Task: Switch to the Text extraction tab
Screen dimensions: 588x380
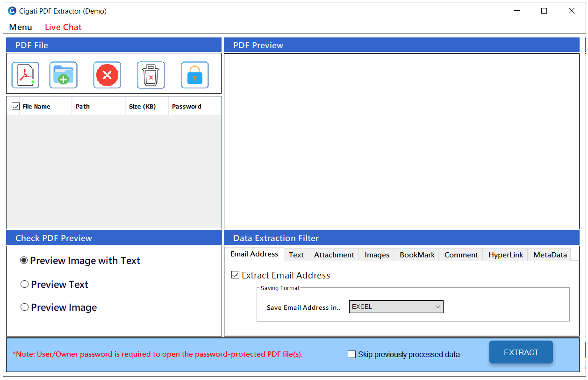Action: coord(296,255)
